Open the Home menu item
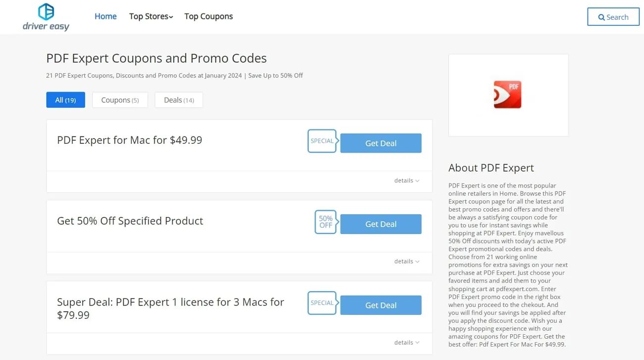 [106, 16]
